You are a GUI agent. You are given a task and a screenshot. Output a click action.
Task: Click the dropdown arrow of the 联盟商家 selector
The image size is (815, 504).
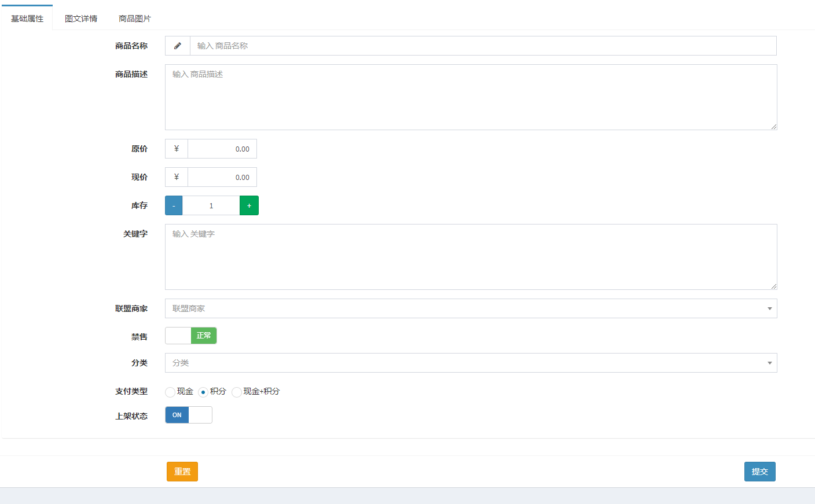click(x=770, y=308)
